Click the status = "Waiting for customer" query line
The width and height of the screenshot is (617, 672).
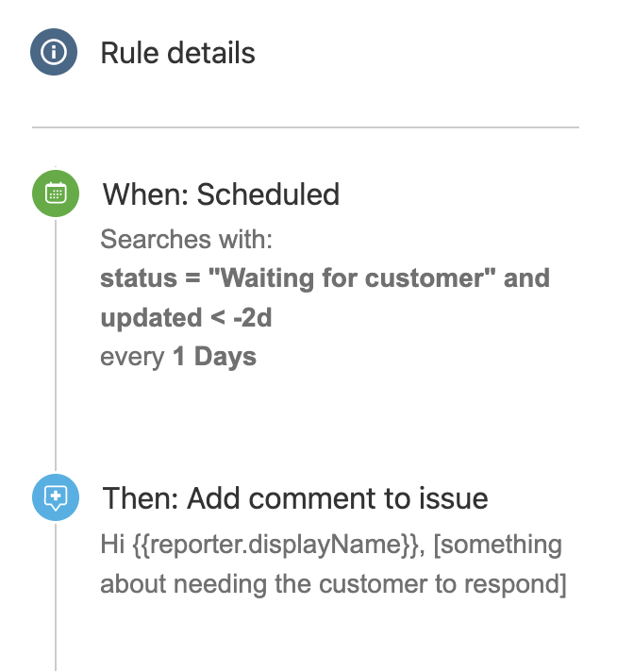(325, 278)
